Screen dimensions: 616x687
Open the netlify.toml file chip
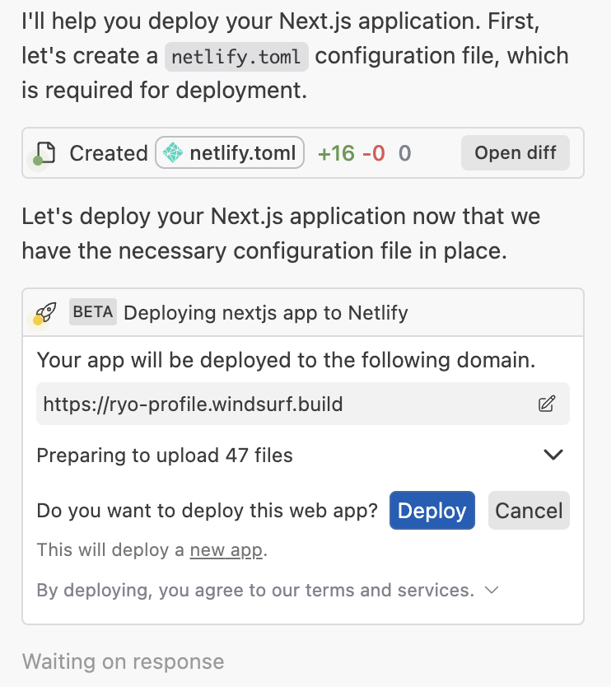(x=230, y=153)
